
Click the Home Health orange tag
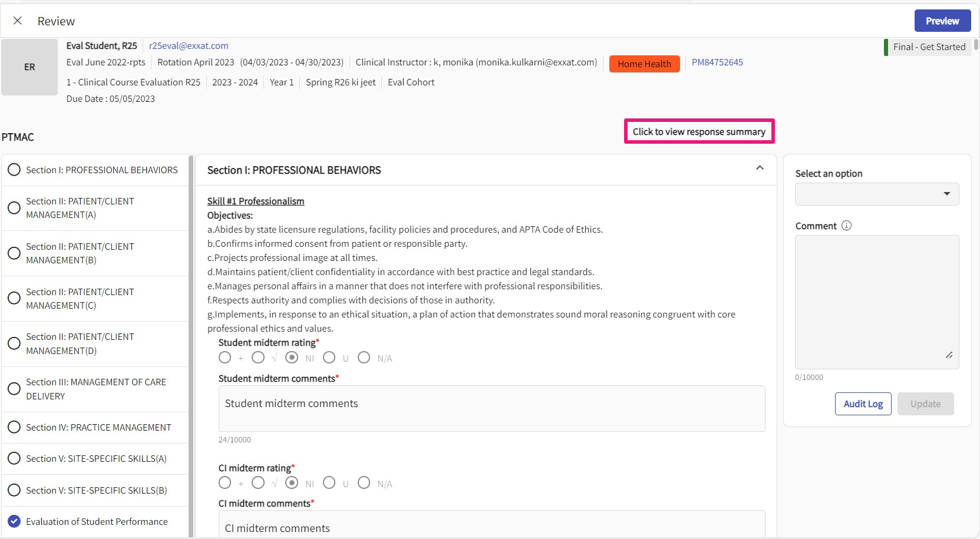(x=644, y=64)
